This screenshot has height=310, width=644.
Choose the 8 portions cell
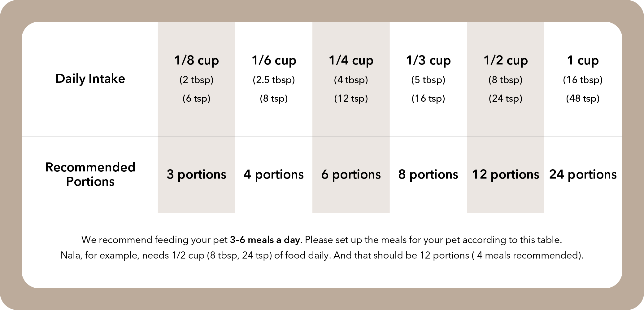pyautogui.click(x=428, y=175)
